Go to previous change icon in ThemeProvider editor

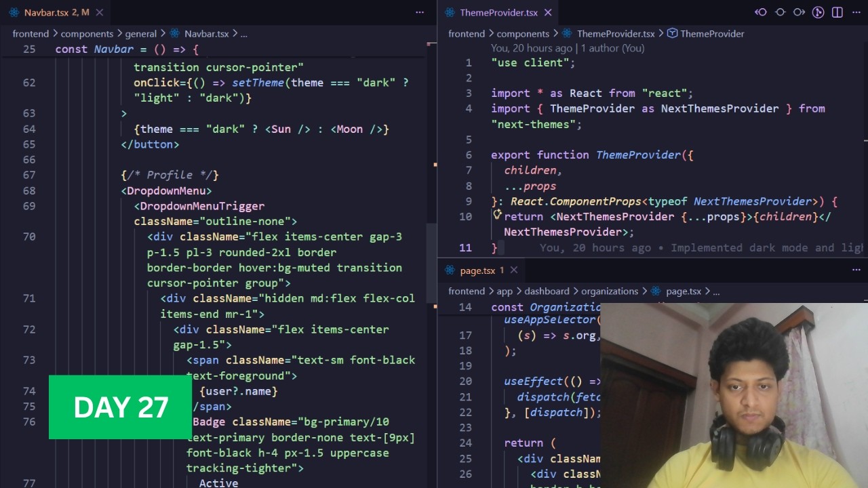pos(761,12)
